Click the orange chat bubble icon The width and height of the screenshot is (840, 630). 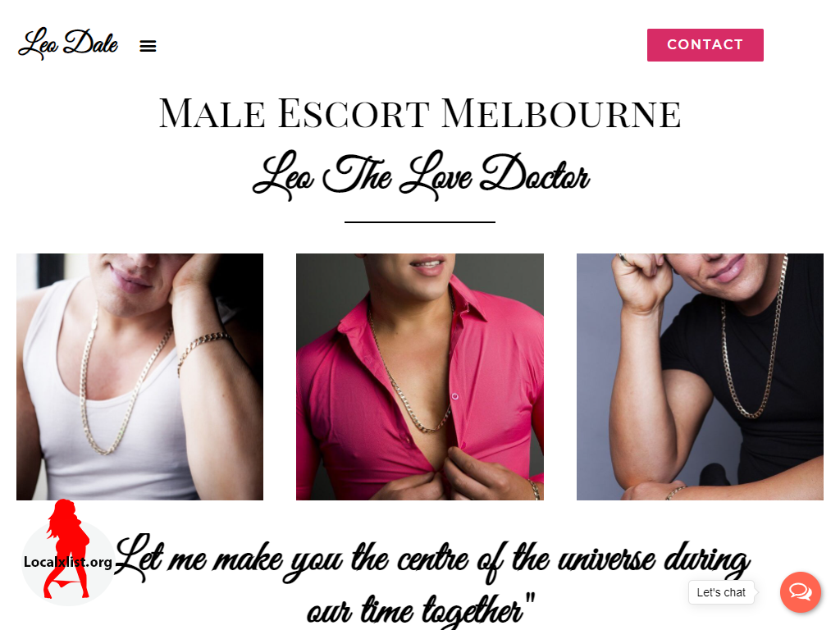pyautogui.click(x=801, y=592)
